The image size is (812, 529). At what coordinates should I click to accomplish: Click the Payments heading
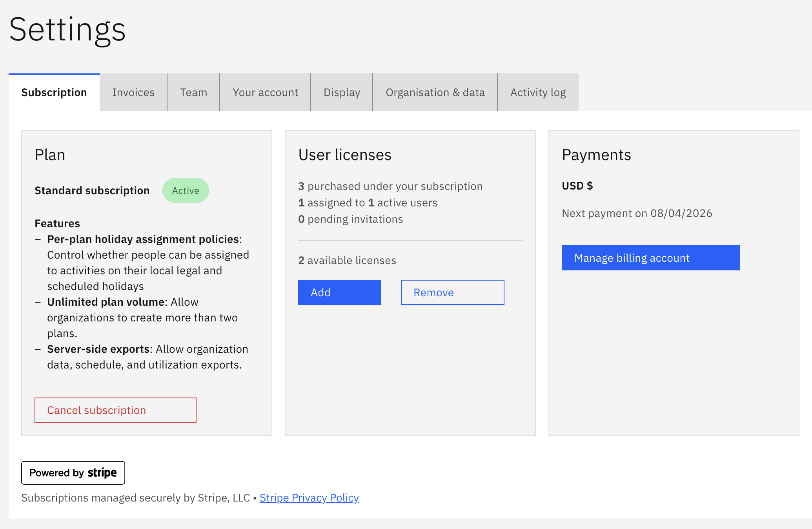tap(596, 155)
